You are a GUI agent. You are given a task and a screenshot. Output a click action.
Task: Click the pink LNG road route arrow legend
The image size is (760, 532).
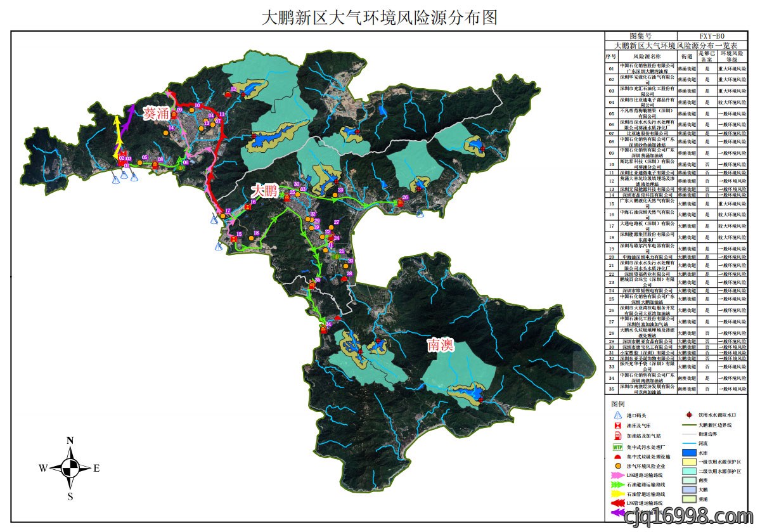coord(617,476)
